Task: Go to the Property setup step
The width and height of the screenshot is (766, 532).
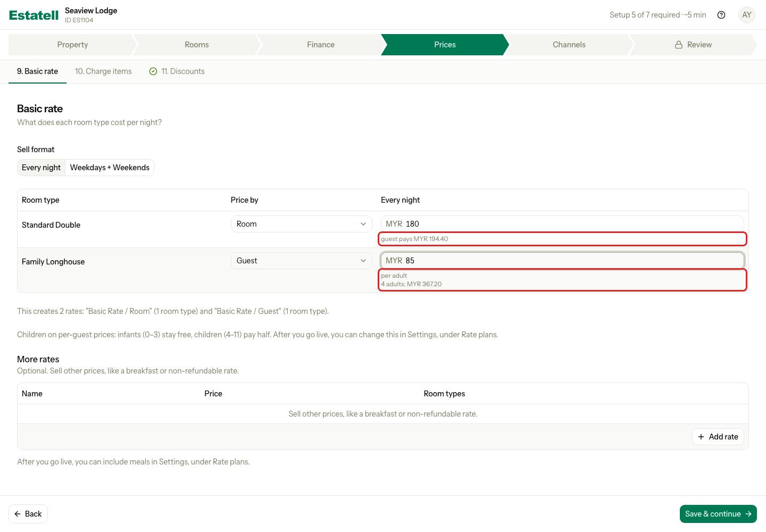Action: point(73,45)
